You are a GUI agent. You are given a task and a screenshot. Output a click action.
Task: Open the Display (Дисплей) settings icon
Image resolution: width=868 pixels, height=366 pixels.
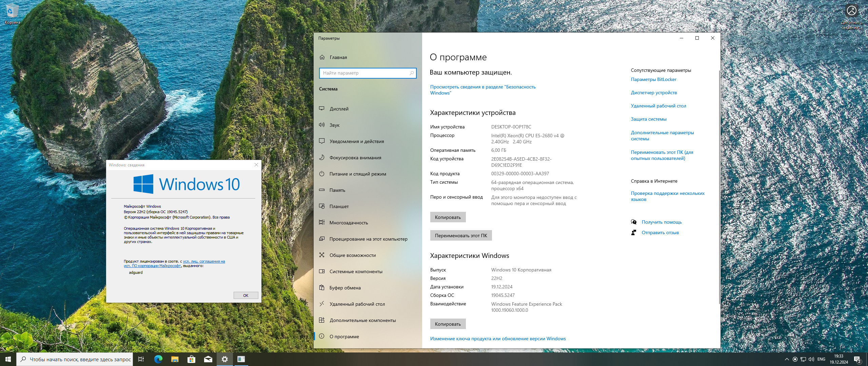322,108
